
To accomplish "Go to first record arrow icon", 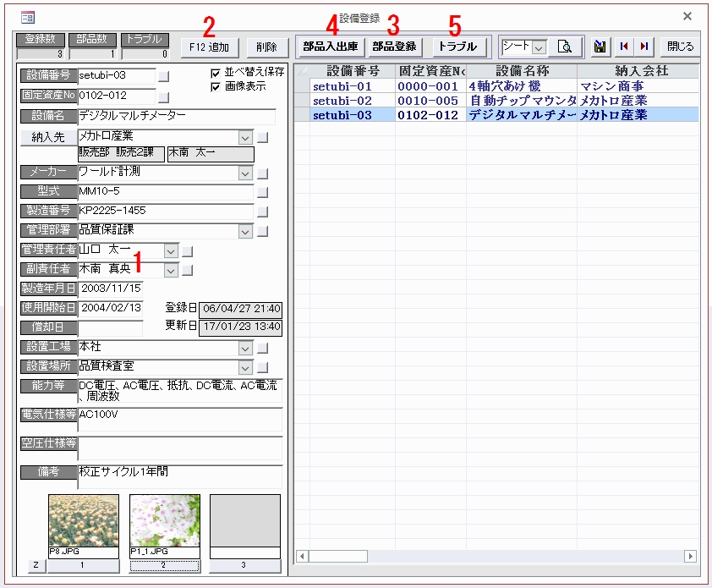I will point(624,47).
